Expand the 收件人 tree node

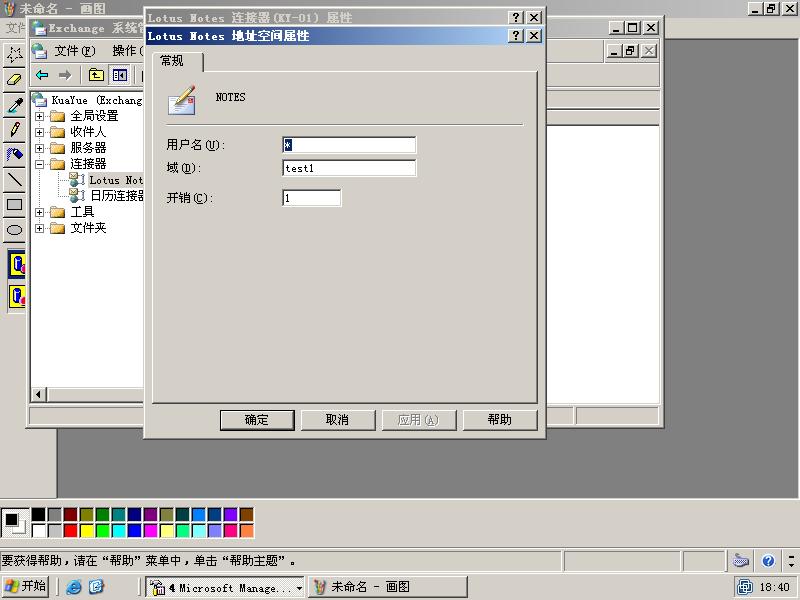[x=39, y=132]
